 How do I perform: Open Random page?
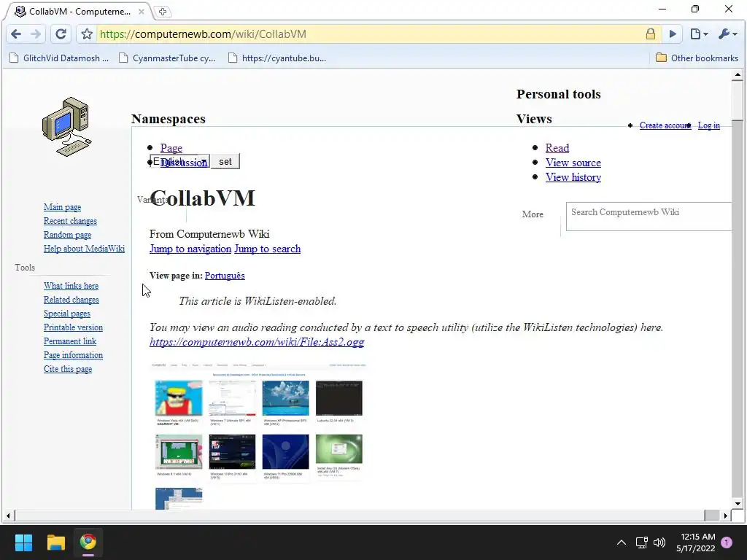click(67, 234)
